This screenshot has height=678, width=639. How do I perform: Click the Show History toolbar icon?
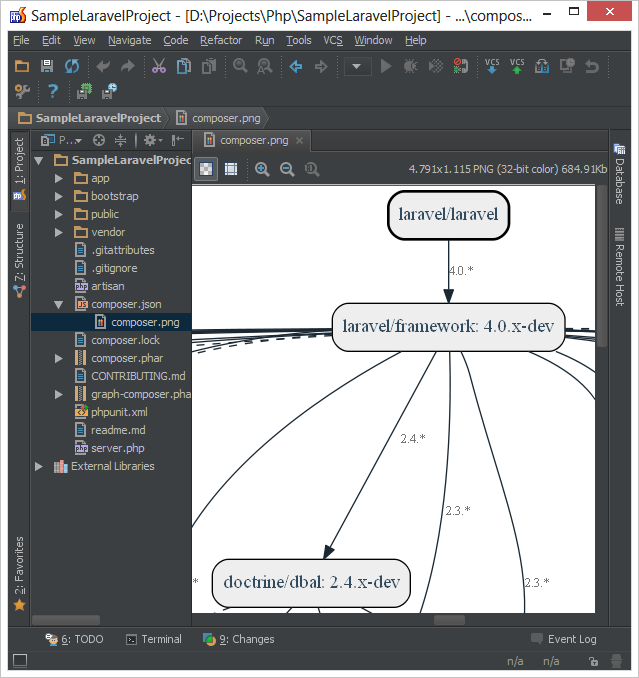coord(567,66)
